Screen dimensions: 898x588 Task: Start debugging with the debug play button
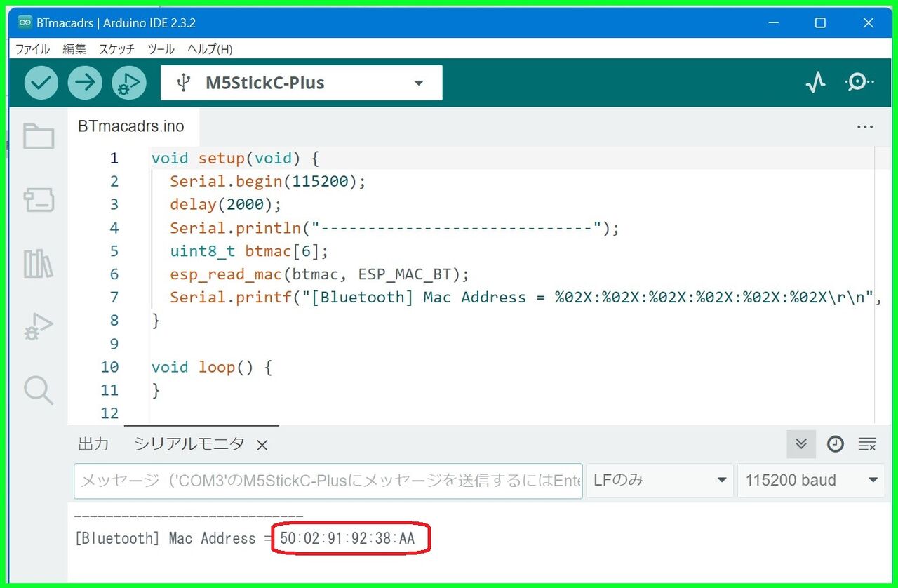pyautogui.click(x=129, y=83)
